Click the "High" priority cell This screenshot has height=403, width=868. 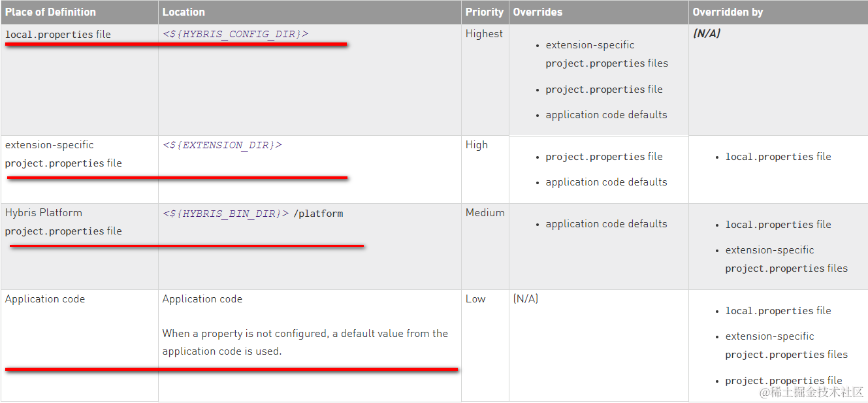pyautogui.click(x=477, y=145)
